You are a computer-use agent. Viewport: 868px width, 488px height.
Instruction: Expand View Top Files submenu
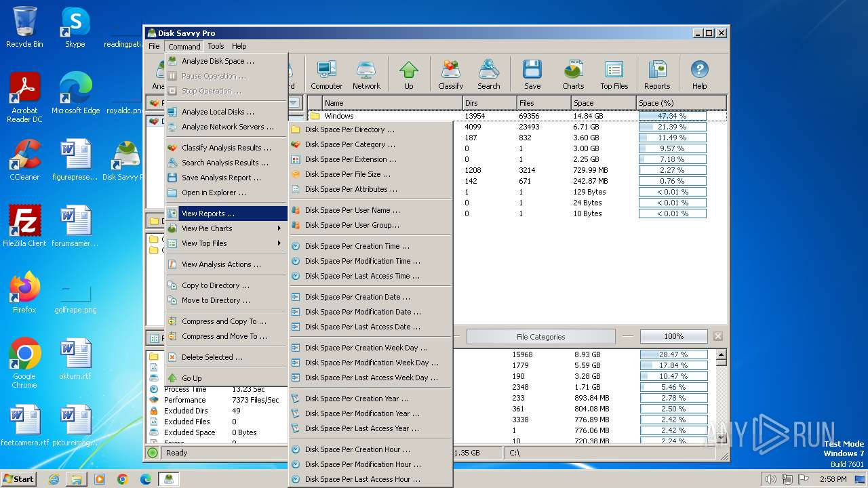[226, 243]
